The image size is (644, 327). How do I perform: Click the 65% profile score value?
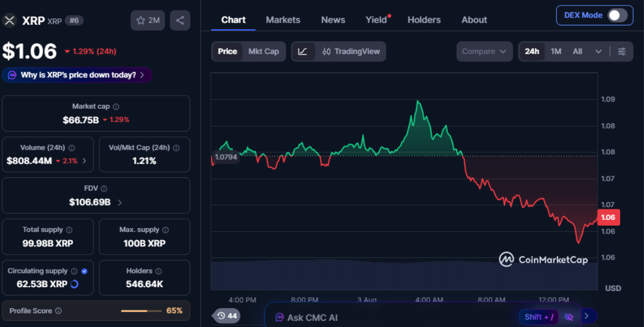pos(174,310)
